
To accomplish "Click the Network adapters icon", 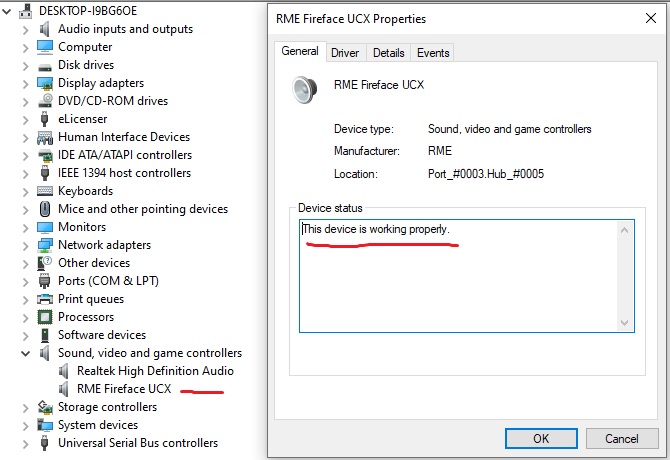I will pyautogui.click(x=45, y=245).
